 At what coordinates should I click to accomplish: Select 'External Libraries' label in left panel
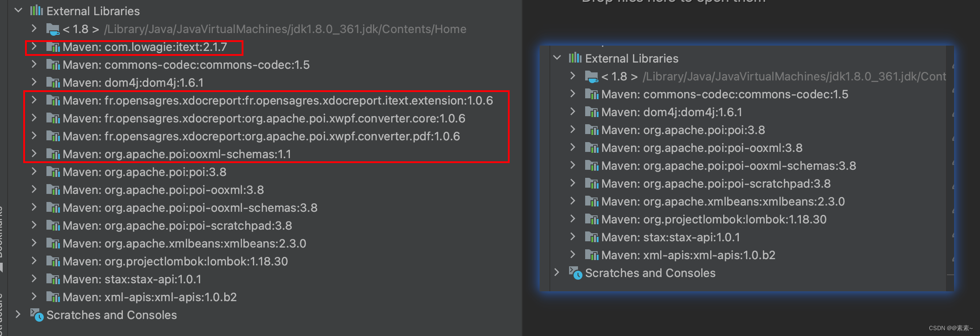(x=93, y=11)
